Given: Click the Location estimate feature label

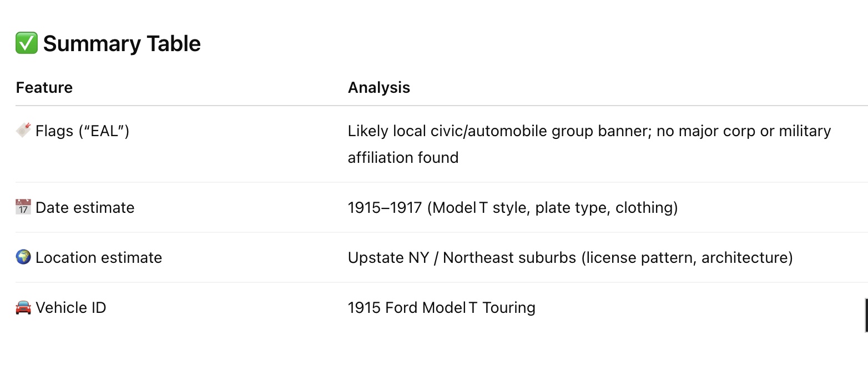Looking at the screenshot, I should [x=99, y=257].
